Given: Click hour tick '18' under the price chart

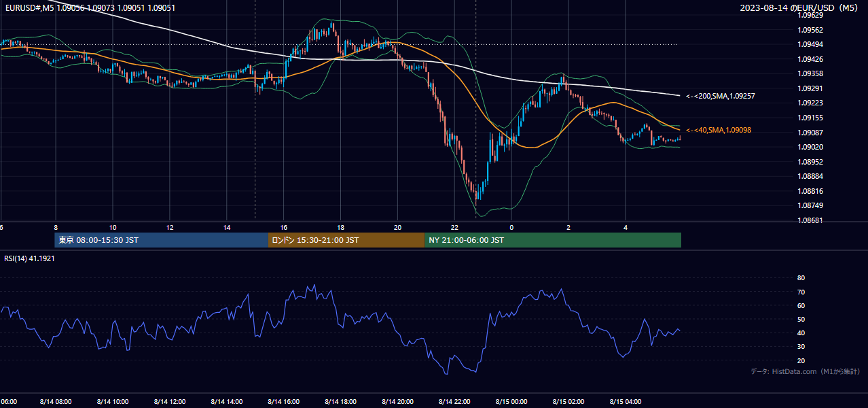Looking at the screenshot, I should 341,227.
